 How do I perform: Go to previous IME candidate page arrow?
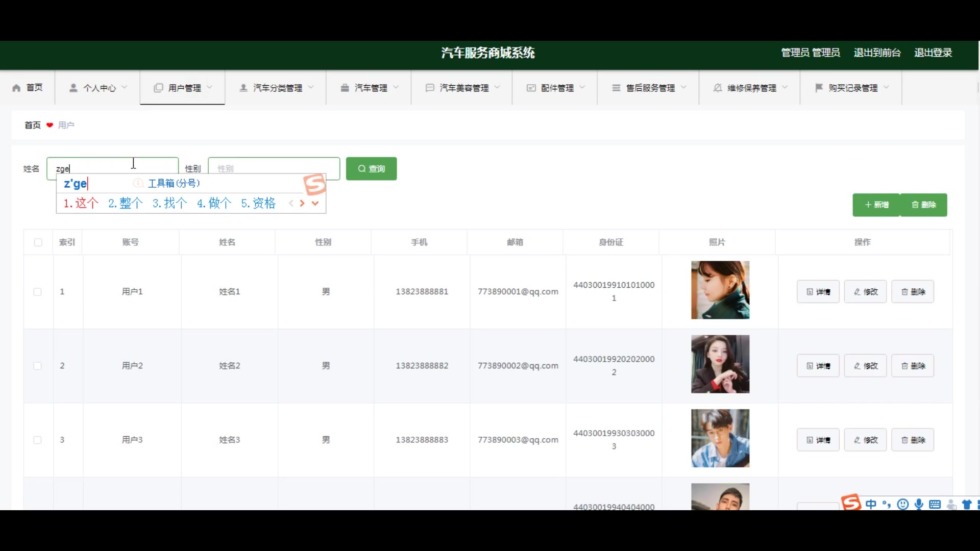click(x=291, y=203)
